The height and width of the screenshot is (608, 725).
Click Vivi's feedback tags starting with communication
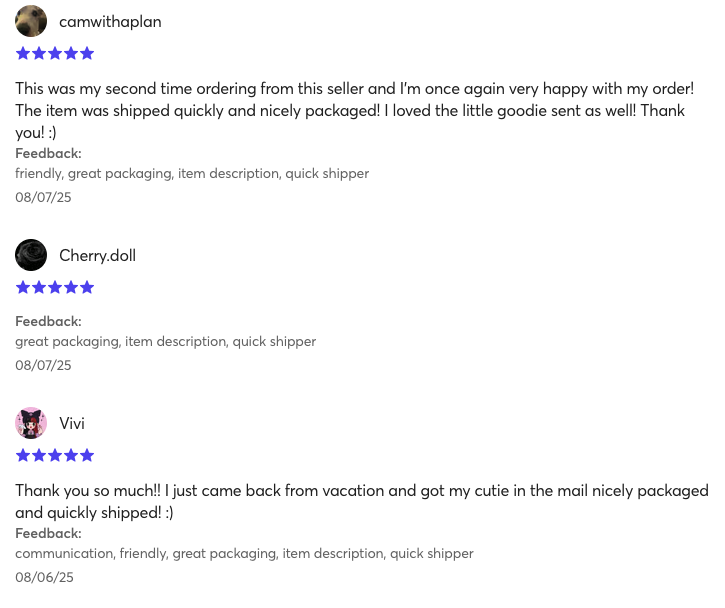(244, 553)
